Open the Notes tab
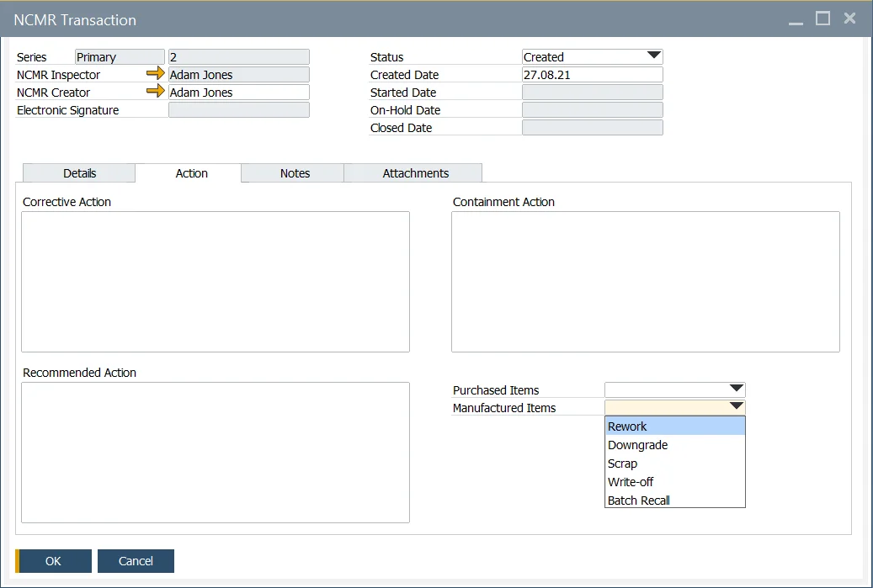This screenshot has width=873, height=588. point(295,173)
